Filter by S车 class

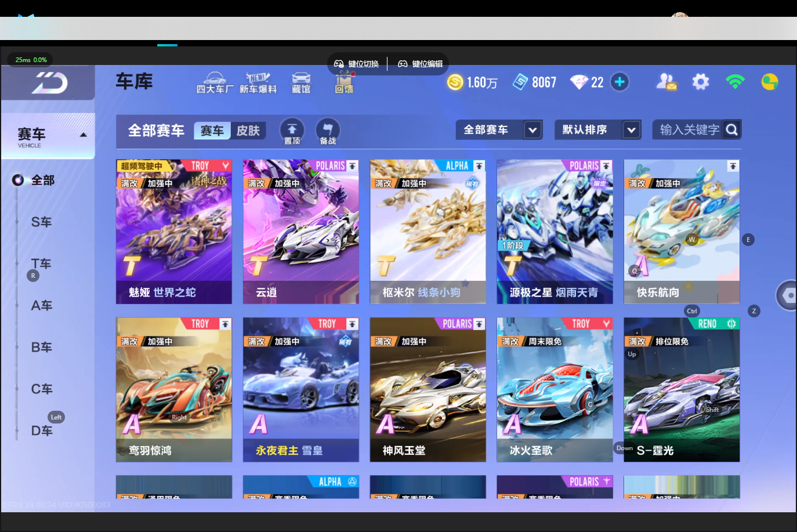tap(41, 222)
